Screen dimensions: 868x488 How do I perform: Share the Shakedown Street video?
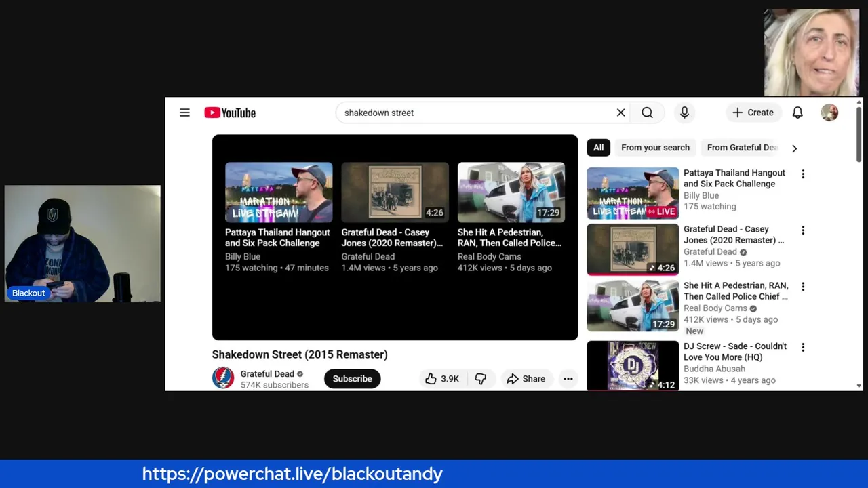click(526, 379)
